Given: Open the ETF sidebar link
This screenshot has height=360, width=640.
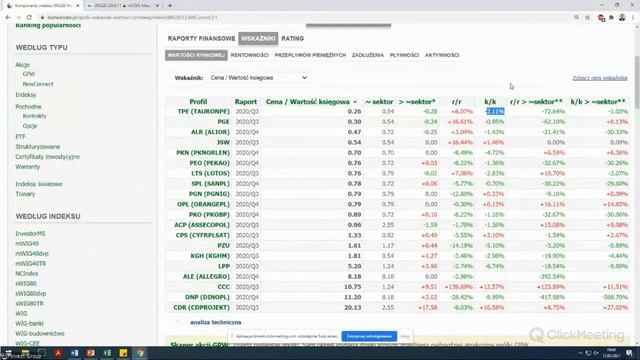Looking at the screenshot, I should (x=20, y=137).
